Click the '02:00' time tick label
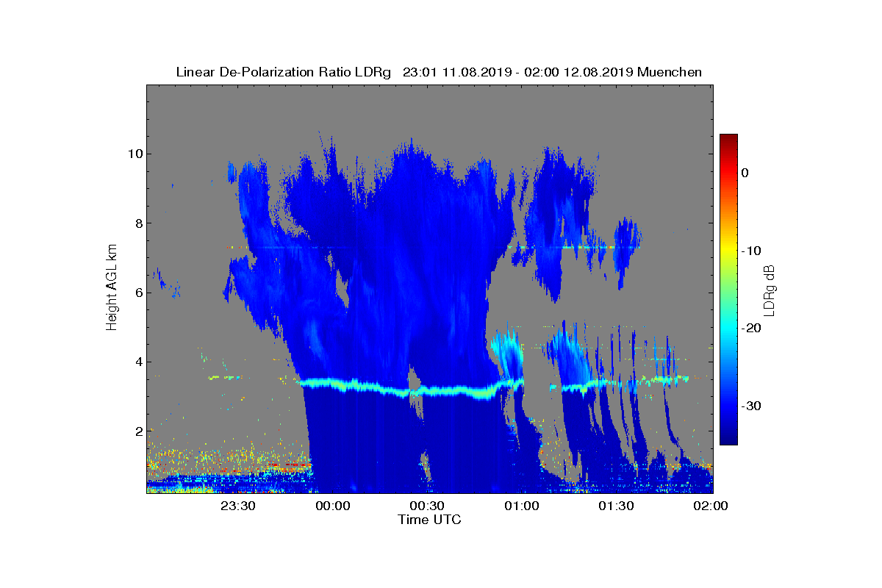 tap(711, 506)
